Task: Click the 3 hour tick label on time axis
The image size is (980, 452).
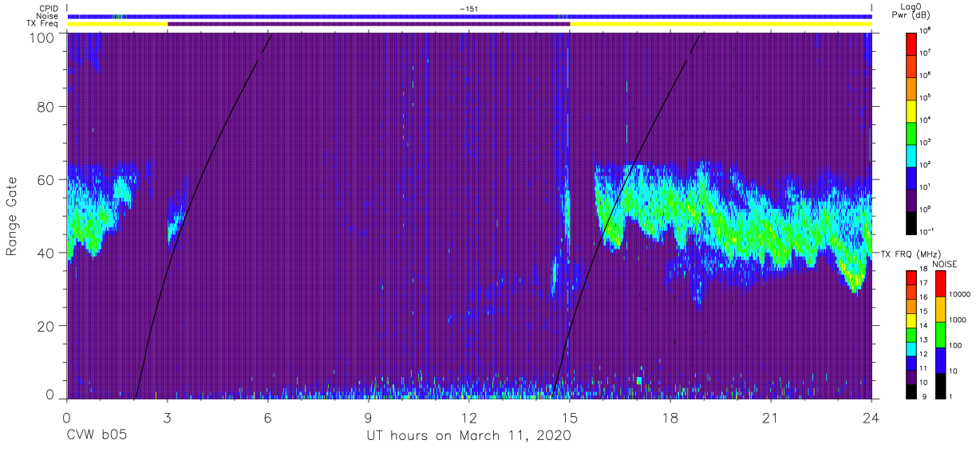Action: click(x=167, y=417)
